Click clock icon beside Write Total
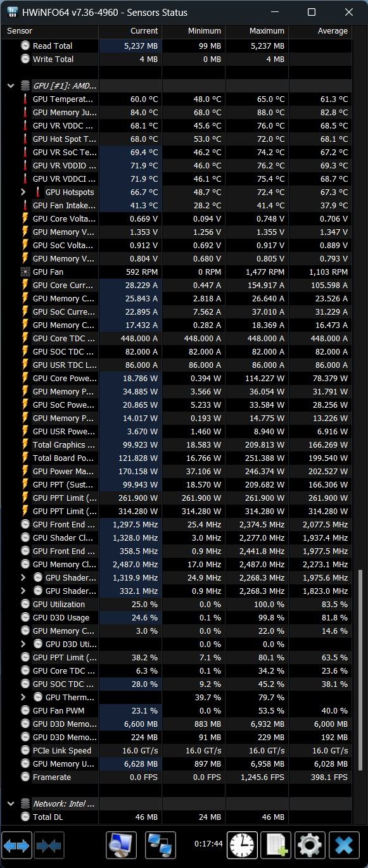368x868 pixels. [25, 59]
